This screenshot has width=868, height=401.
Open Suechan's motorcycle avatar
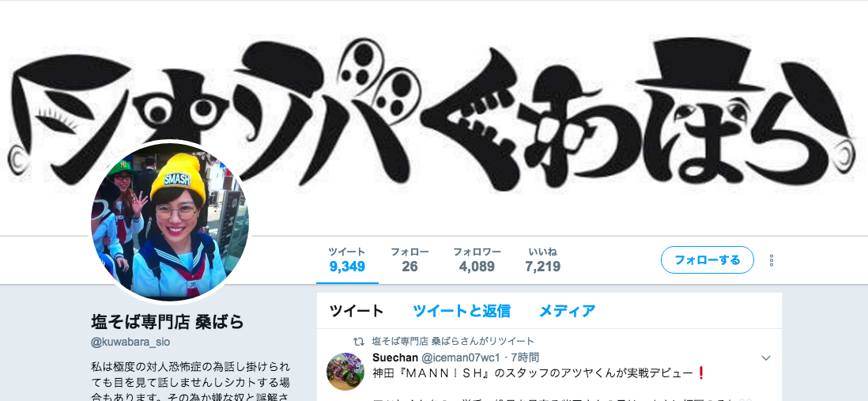[x=345, y=371]
